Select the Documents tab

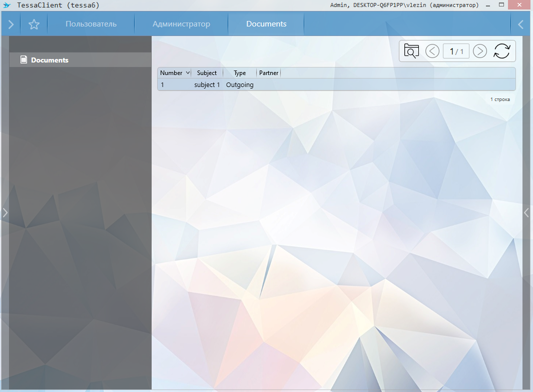pyautogui.click(x=266, y=24)
